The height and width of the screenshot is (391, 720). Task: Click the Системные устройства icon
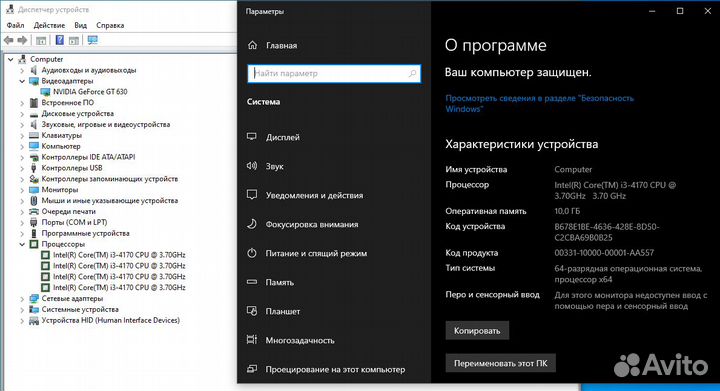pyautogui.click(x=34, y=309)
